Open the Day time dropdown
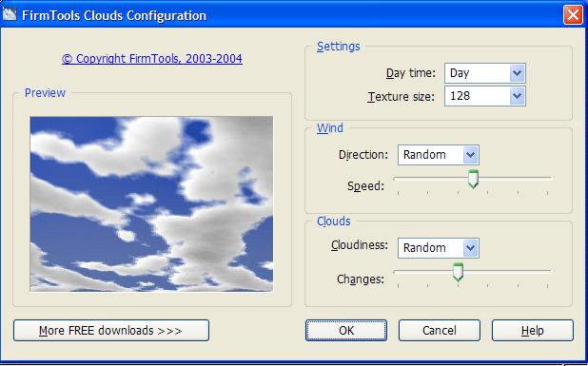The image size is (588, 366). (485, 73)
